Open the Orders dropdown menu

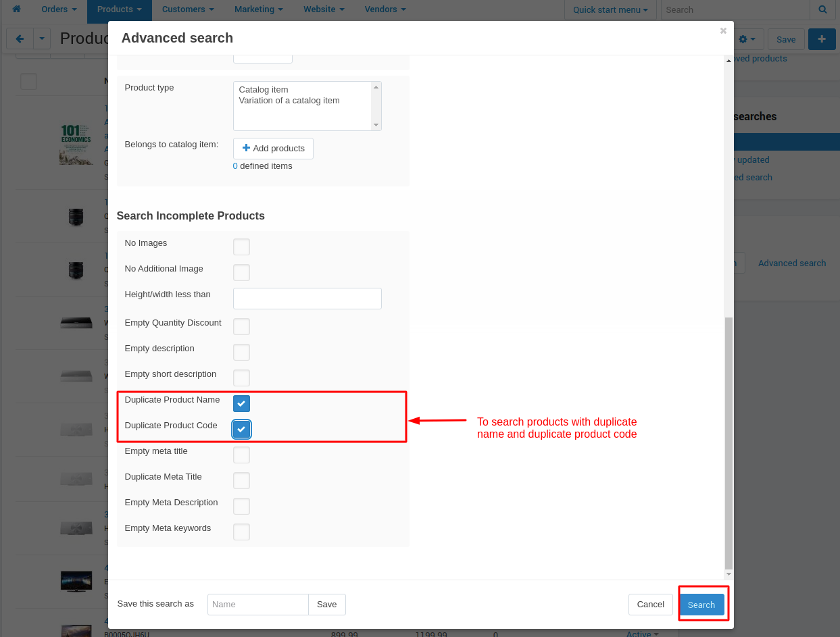[x=59, y=9]
